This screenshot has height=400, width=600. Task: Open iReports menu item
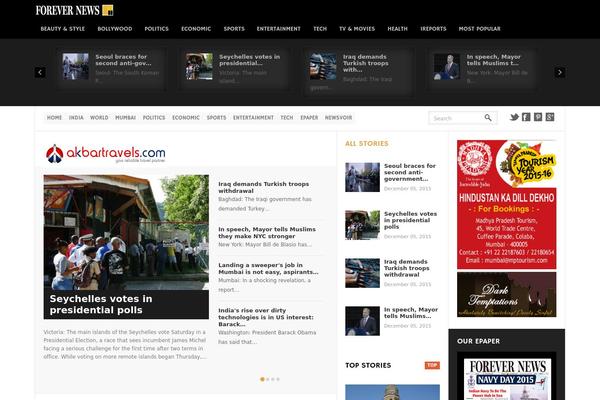pyautogui.click(x=433, y=29)
